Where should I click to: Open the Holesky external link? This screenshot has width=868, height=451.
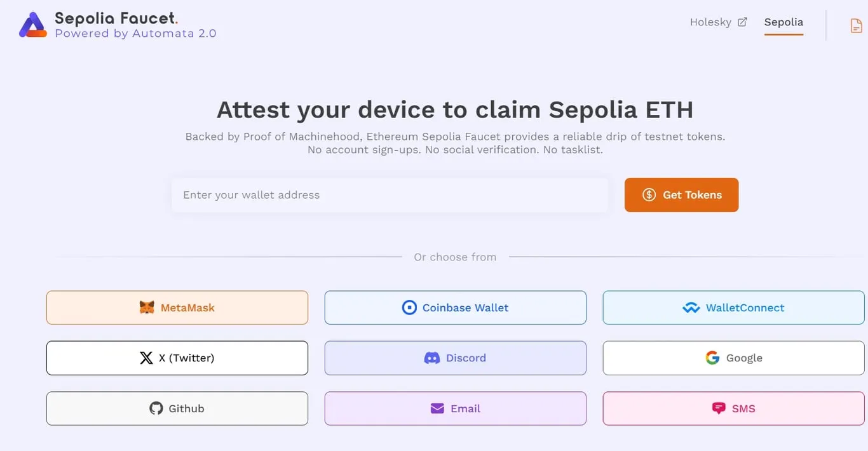(742, 21)
